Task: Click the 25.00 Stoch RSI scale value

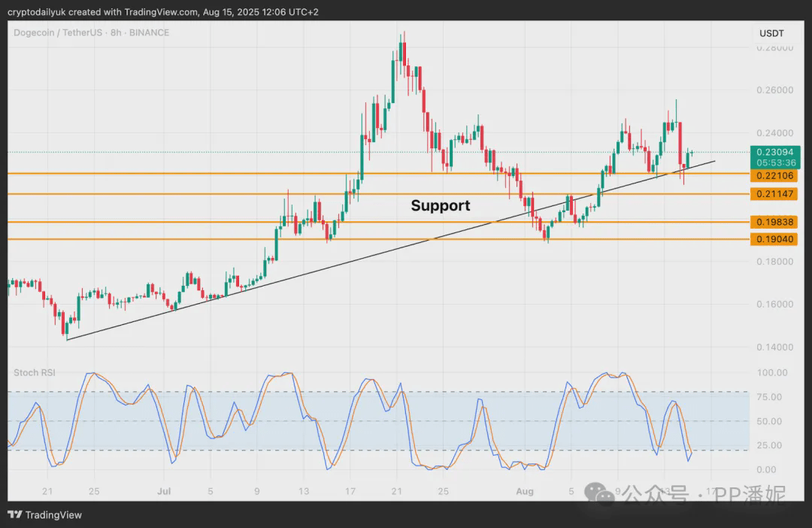Action: coord(770,445)
